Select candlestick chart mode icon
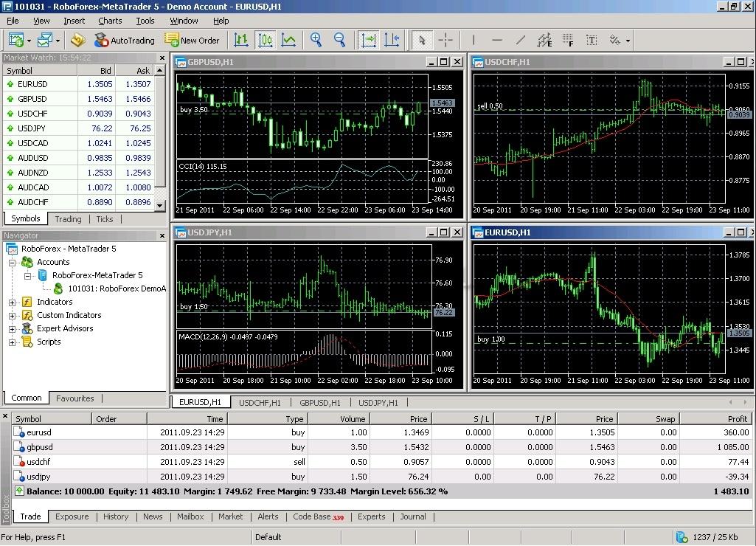 click(265, 40)
